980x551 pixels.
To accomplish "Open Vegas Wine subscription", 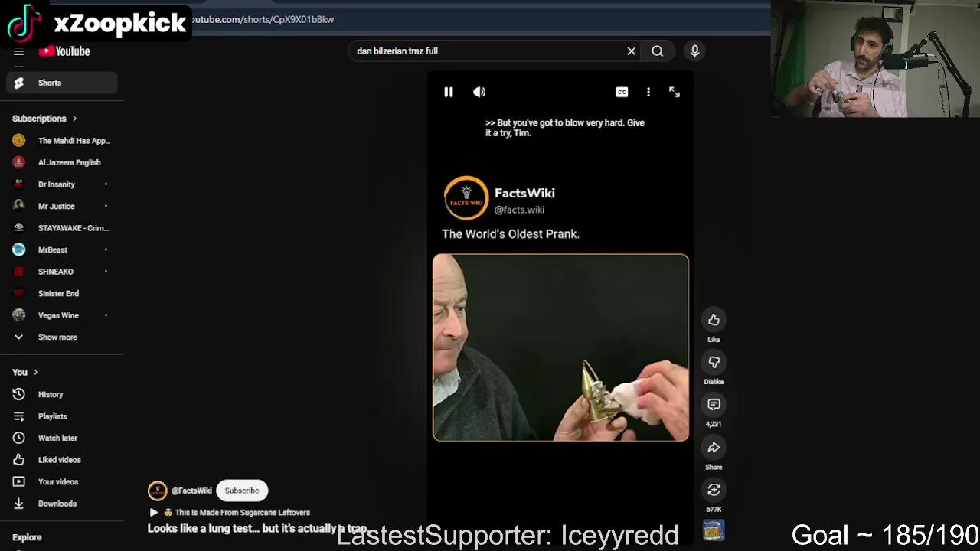I will point(61,315).
